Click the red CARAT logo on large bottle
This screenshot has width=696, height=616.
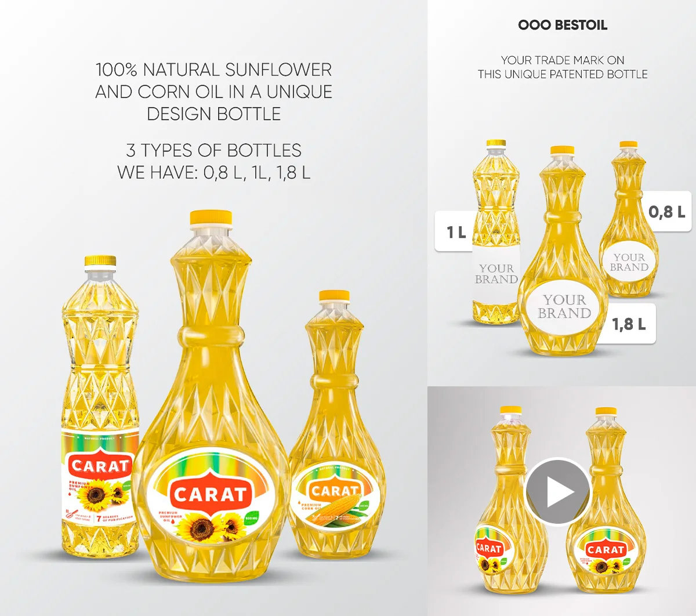[x=211, y=494]
